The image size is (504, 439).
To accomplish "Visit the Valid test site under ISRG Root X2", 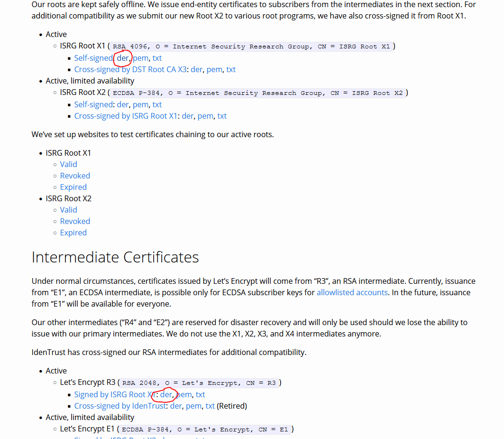I will (x=68, y=210).
